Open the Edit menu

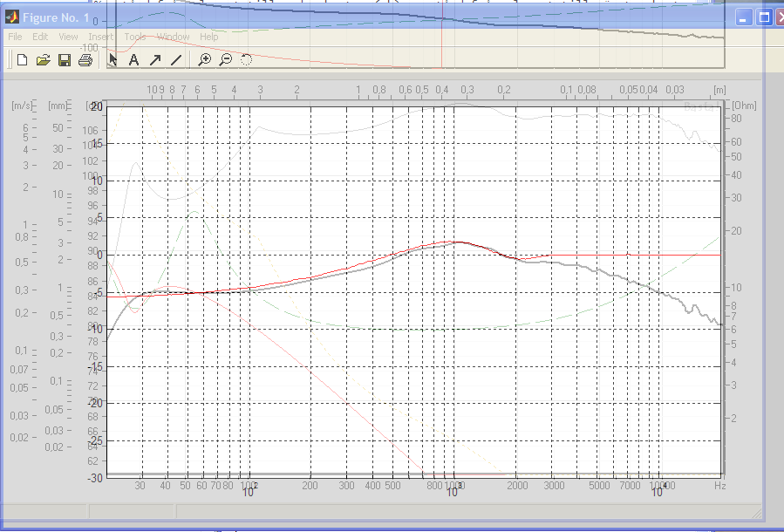(40, 37)
